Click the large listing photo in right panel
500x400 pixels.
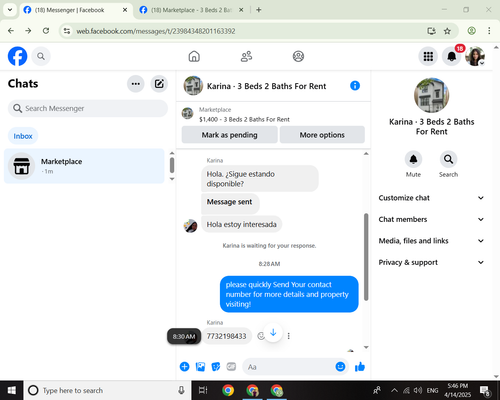431,95
